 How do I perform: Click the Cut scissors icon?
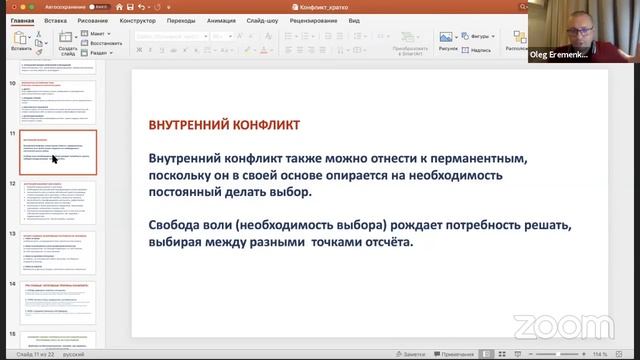(38, 34)
